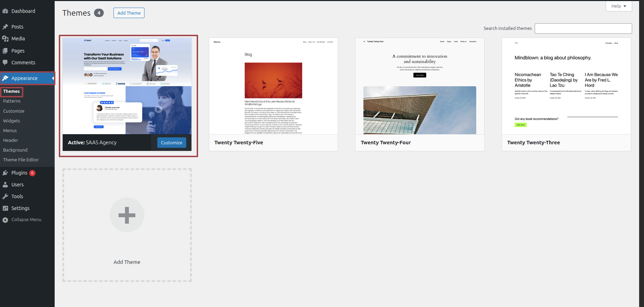Click the Twenty Twenty-Four theme name
The height and width of the screenshot is (307, 644).
coord(386,143)
